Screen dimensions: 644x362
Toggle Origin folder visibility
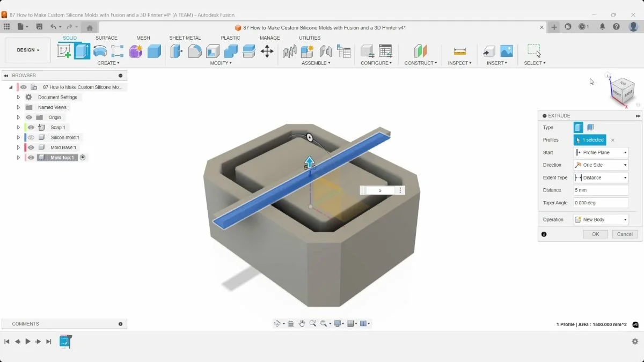[29, 117]
